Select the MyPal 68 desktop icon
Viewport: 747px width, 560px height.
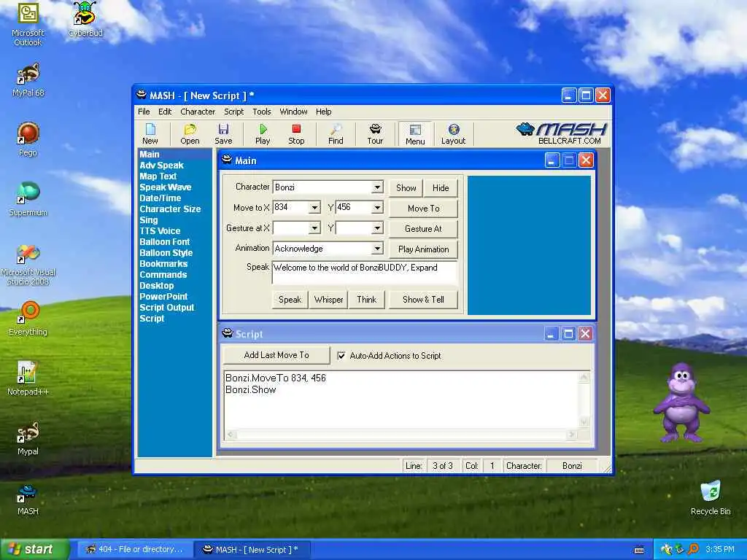click(x=28, y=80)
